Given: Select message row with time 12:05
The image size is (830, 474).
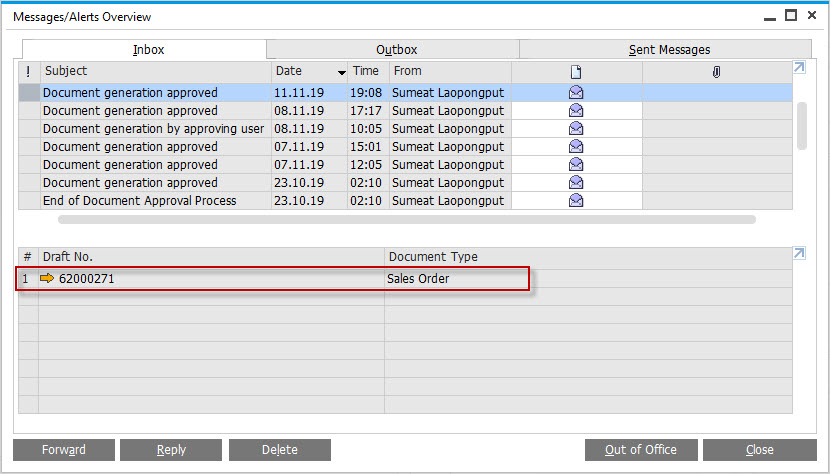Looking at the screenshot, I should coord(405,165).
